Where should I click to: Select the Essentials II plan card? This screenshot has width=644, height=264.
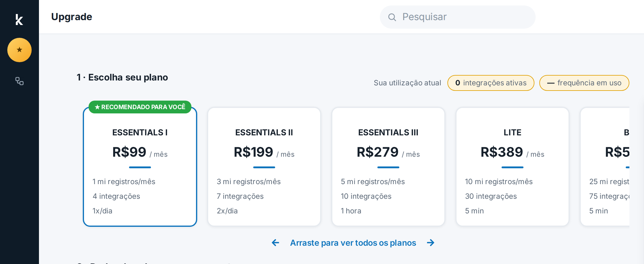pyautogui.click(x=264, y=167)
